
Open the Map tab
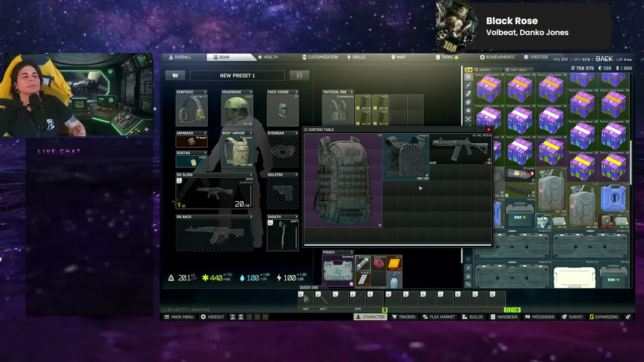click(398, 57)
